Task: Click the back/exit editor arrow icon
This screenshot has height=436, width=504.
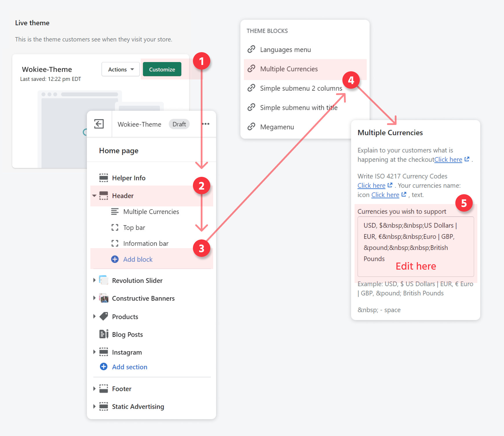Action: click(x=99, y=124)
